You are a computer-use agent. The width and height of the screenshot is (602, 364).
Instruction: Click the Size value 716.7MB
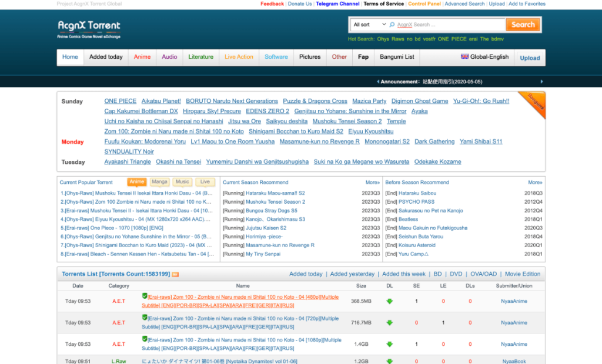coord(361,322)
